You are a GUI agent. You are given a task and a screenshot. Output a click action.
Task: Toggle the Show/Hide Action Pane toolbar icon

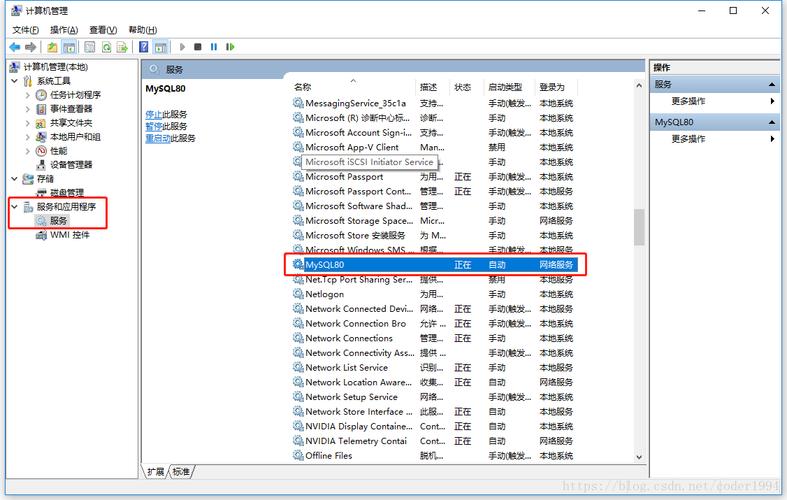161,47
